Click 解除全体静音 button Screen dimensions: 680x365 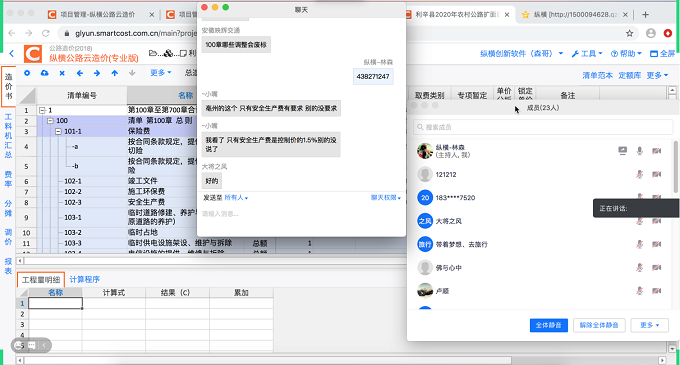click(599, 325)
